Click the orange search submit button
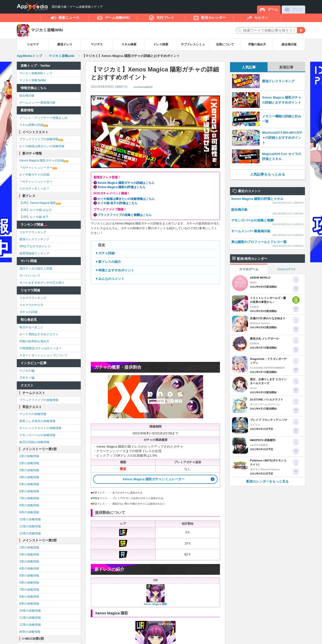 click(301, 30)
